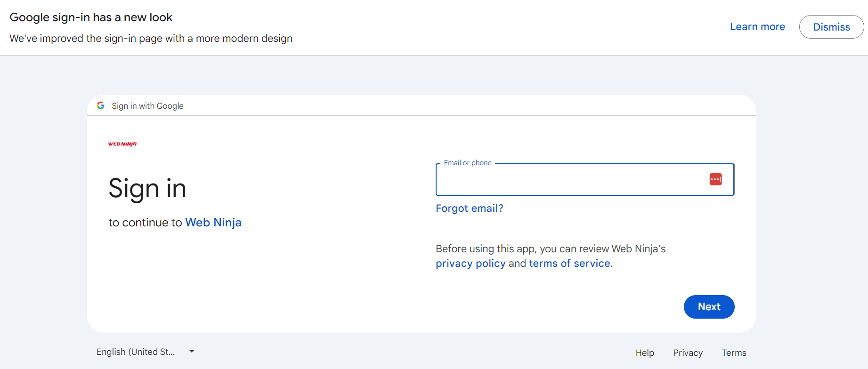The image size is (868, 369).
Task: Click the 'Sign in with Google' header text
Action: click(147, 106)
